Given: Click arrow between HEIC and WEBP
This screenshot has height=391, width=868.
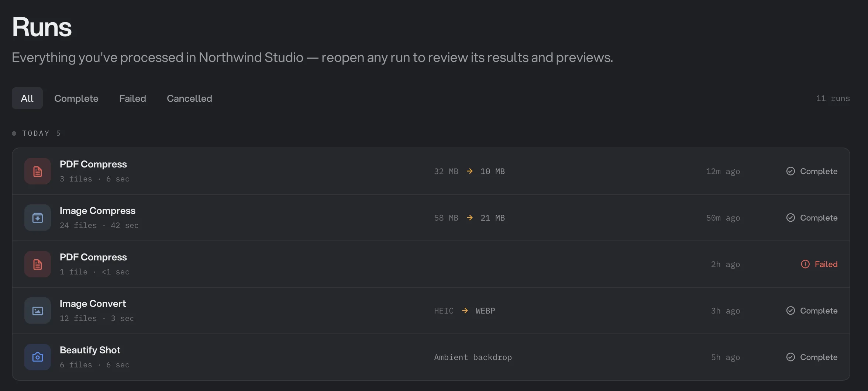Looking at the screenshot, I should 465,311.
